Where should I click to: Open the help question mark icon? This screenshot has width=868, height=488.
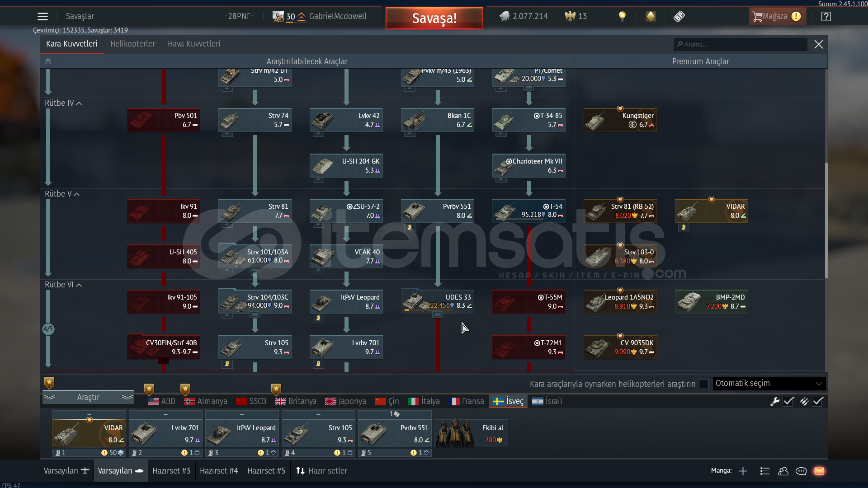[x=826, y=17]
